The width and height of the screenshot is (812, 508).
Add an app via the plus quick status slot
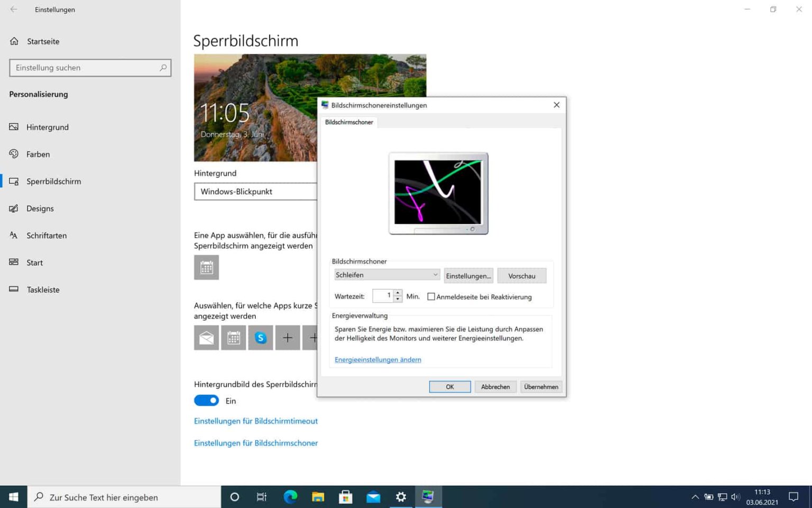287,337
